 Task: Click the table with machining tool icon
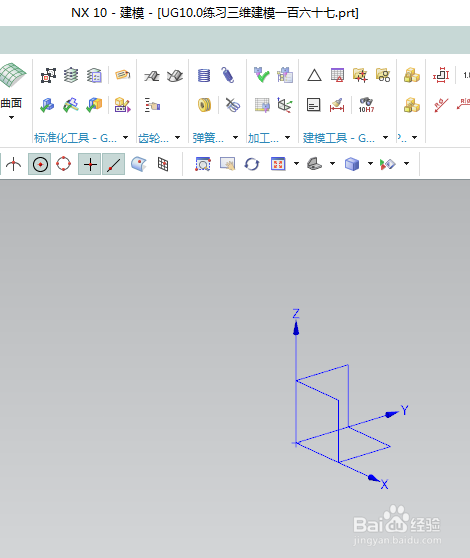pyautogui.click(x=263, y=105)
